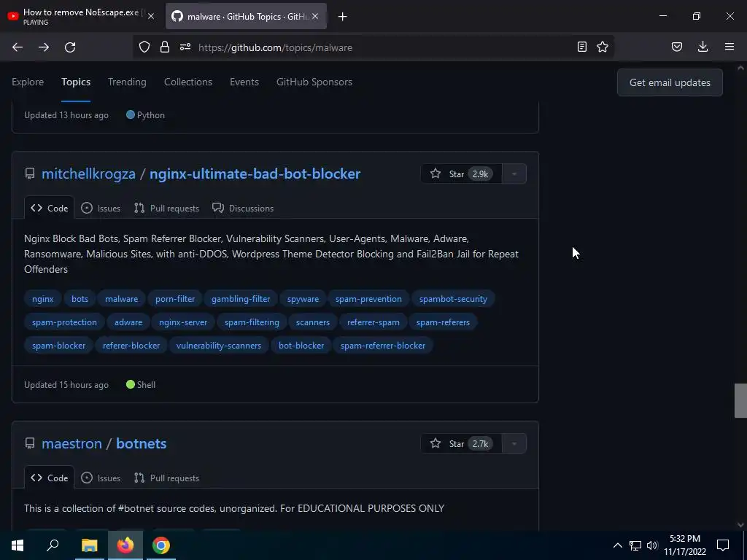Bookmark this page with the star icon
Viewport: 747px width, 560px height.
pyautogui.click(x=603, y=47)
